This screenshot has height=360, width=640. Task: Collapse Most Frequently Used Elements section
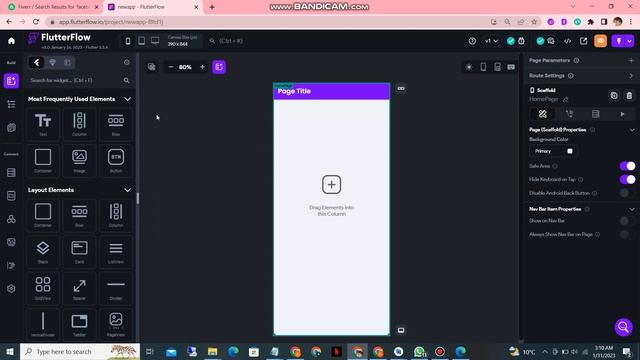pos(127,99)
